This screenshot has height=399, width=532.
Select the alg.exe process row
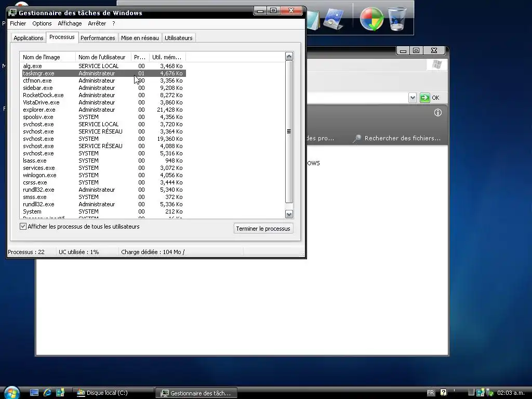pyautogui.click(x=103, y=66)
